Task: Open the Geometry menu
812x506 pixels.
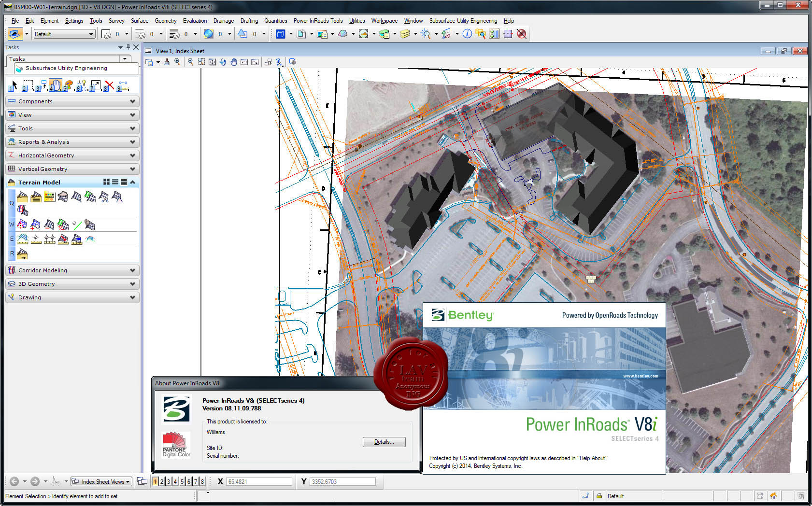Action: [x=166, y=21]
